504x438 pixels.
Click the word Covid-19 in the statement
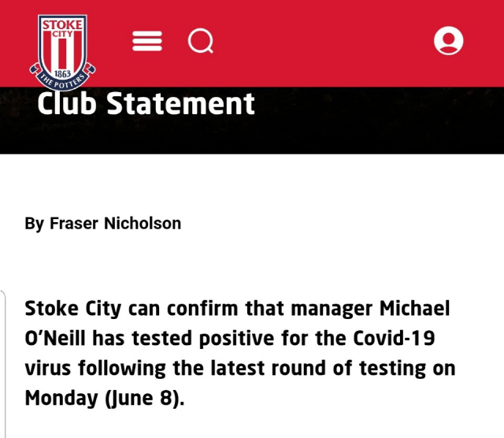tap(394, 338)
